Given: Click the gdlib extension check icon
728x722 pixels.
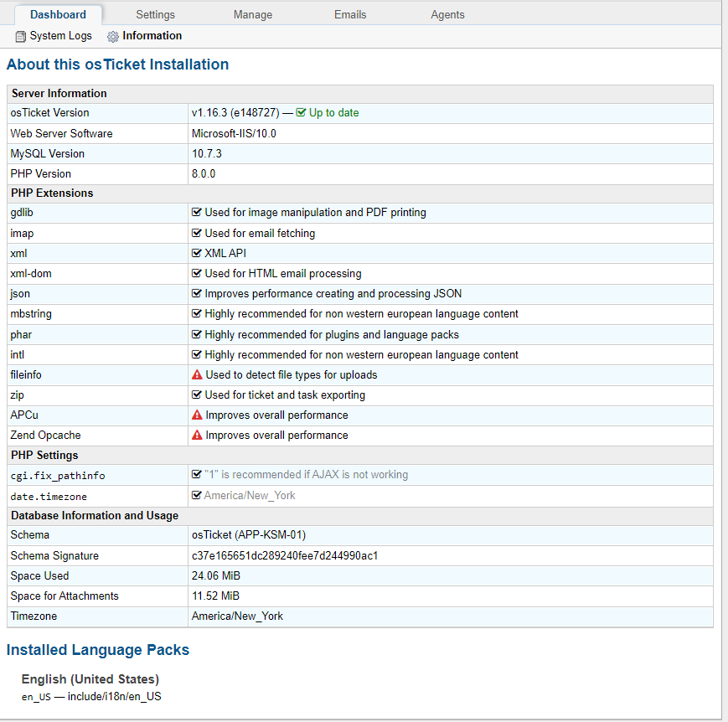Looking at the screenshot, I should (x=197, y=212).
